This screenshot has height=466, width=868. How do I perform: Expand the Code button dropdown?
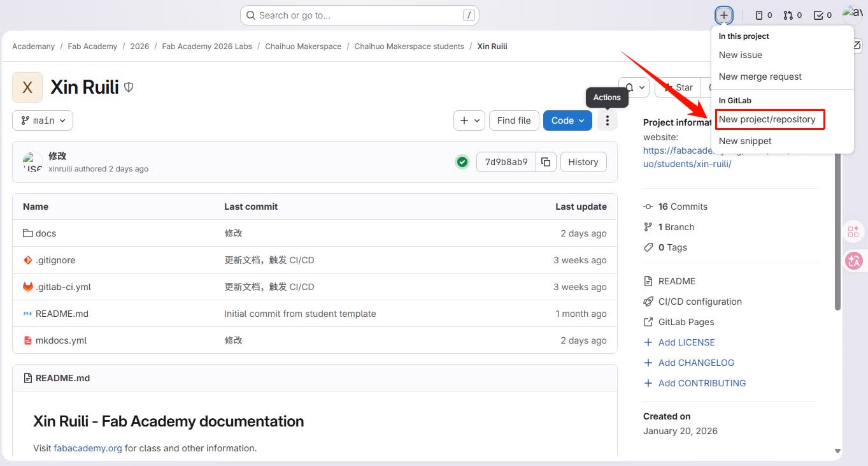[x=567, y=120]
